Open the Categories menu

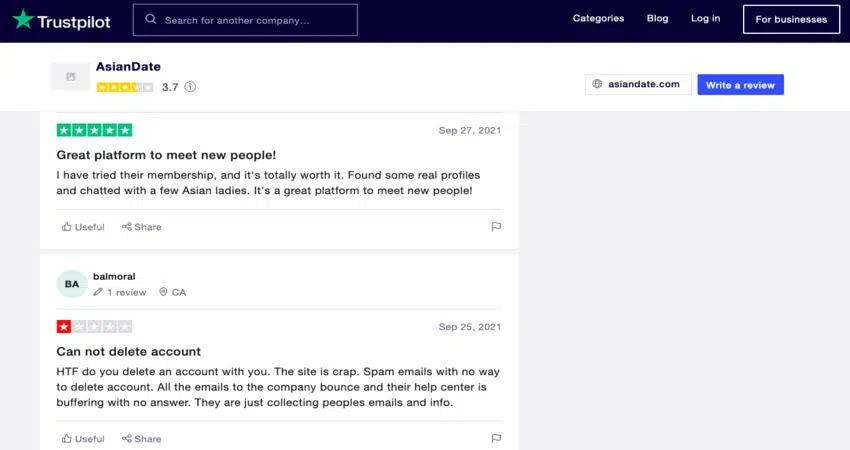(598, 18)
